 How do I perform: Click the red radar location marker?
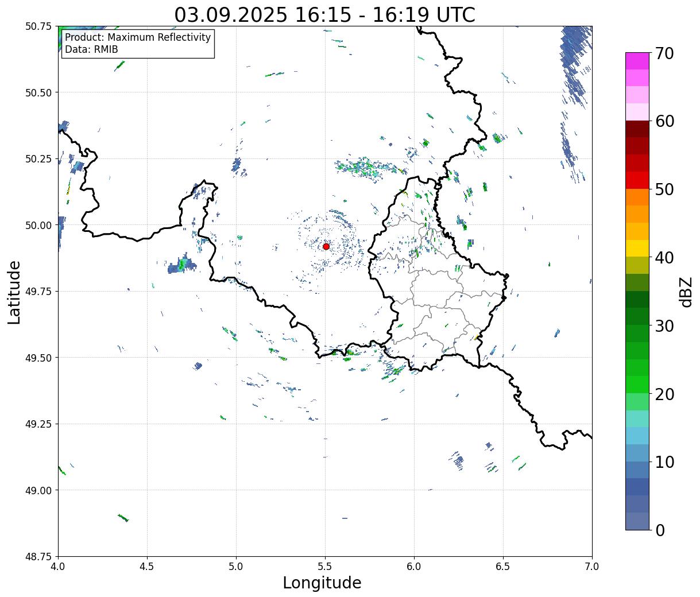[326, 246]
